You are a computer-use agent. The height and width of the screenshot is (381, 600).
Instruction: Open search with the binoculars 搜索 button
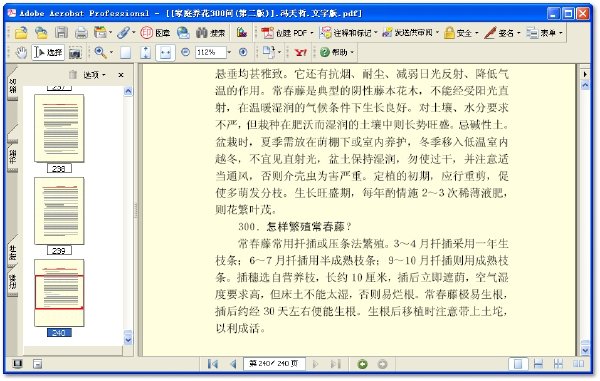click(x=210, y=33)
